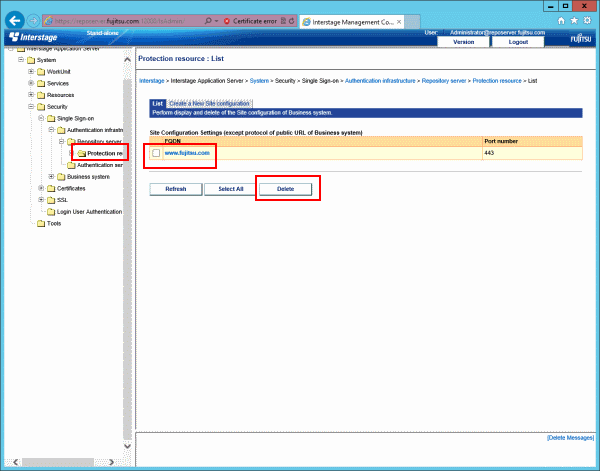
Task: Follow the Protection resource breadcrumb link
Action: coord(497,81)
